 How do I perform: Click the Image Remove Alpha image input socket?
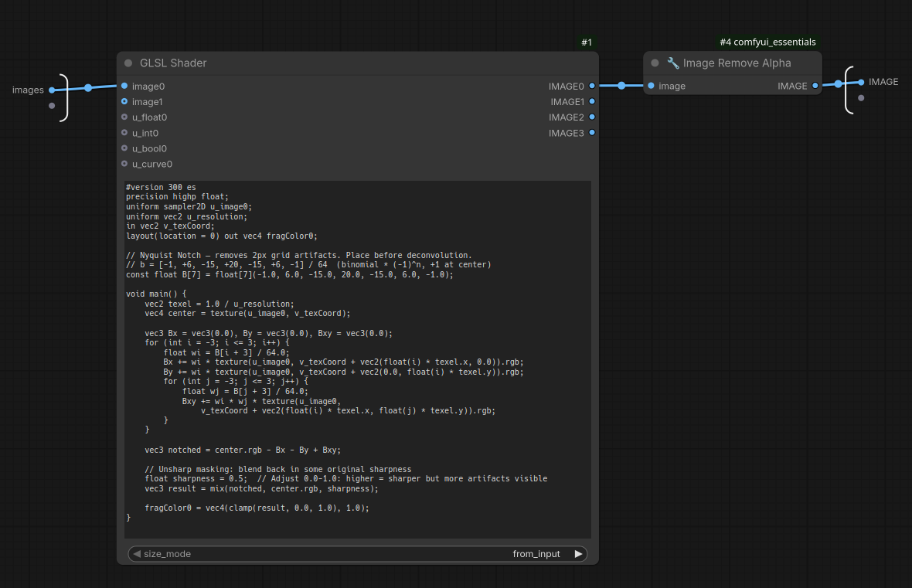pyautogui.click(x=652, y=86)
